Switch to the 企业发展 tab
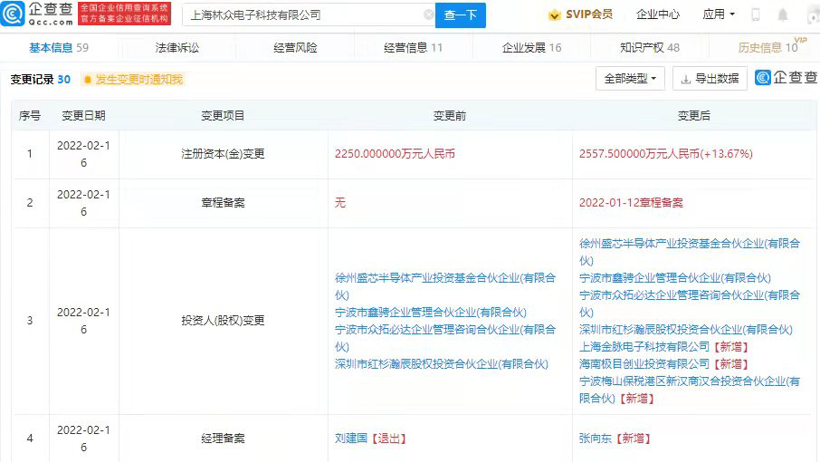Viewport: 820px width, 462px height. [x=531, y=48]
